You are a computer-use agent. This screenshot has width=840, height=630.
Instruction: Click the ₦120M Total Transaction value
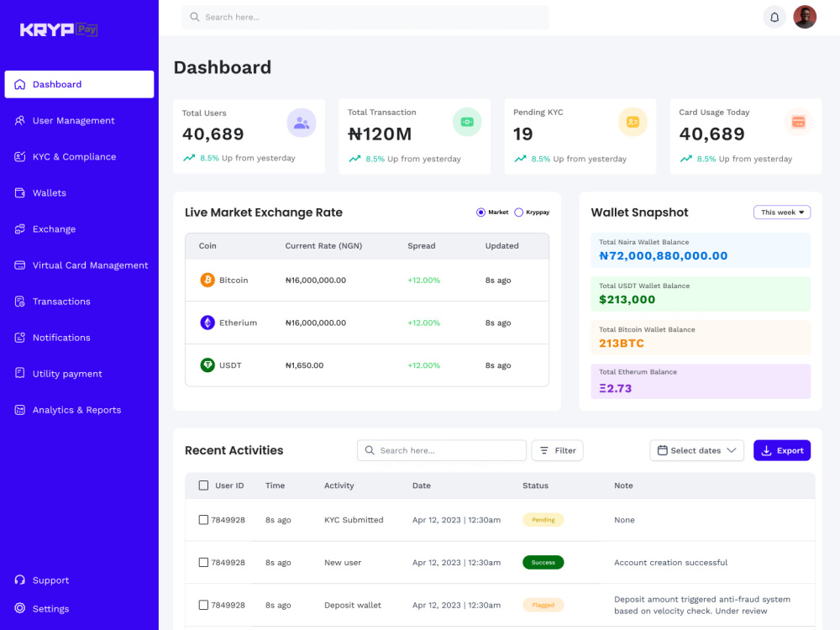coord(380,134)
